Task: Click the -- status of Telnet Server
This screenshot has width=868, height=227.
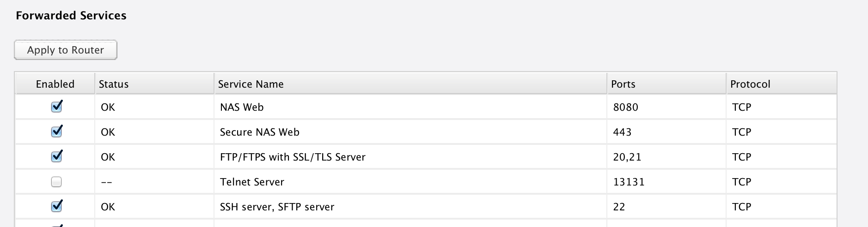Action: click(x=106, y=182)
